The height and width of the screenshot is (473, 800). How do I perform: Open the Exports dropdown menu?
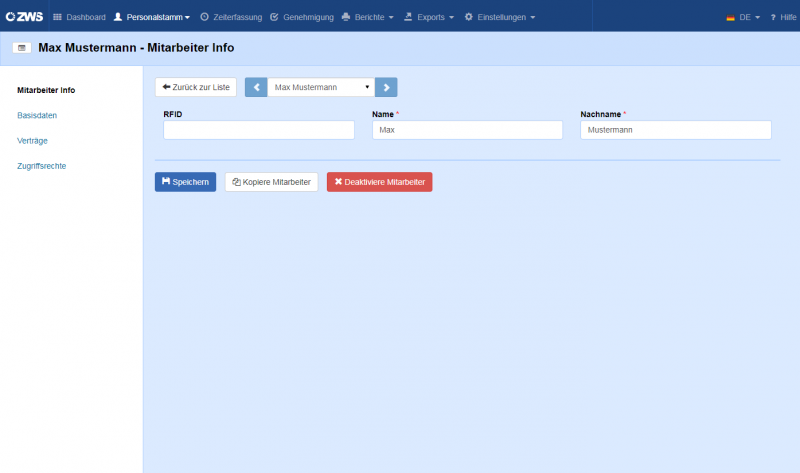pos(429,17)
